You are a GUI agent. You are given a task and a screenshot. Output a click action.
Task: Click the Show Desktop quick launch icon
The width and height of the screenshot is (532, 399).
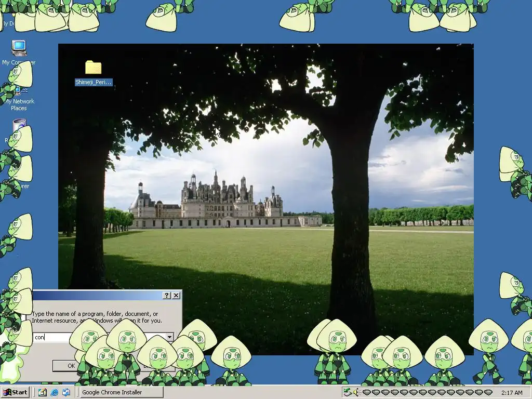tap(43, 392)
